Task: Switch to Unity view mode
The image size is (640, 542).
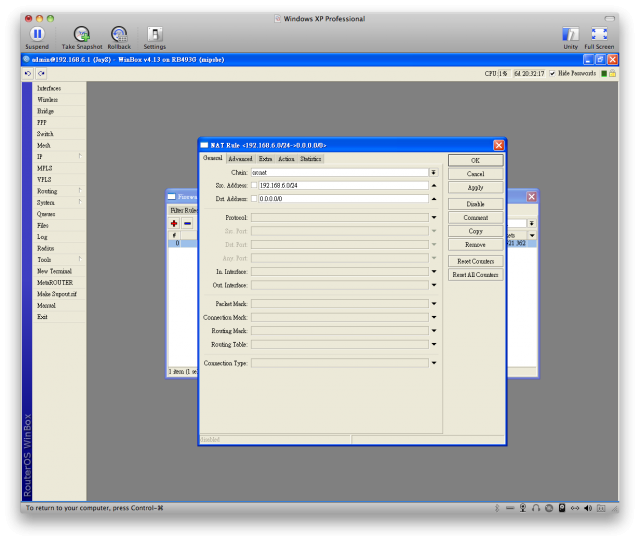Action: click(570, 34)
